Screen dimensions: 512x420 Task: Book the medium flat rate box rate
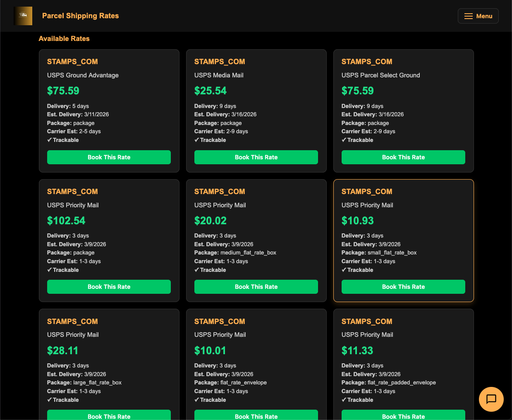pyautogui.click(x=256, y=287)
